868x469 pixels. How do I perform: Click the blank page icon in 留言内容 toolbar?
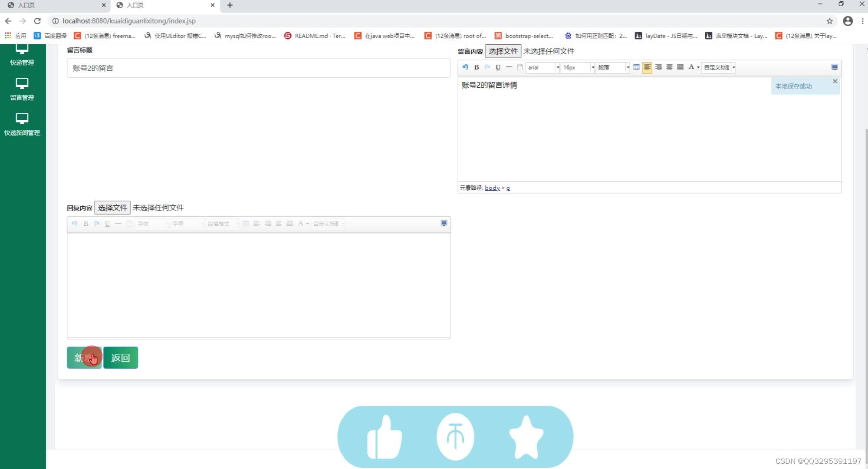(520, 67)
